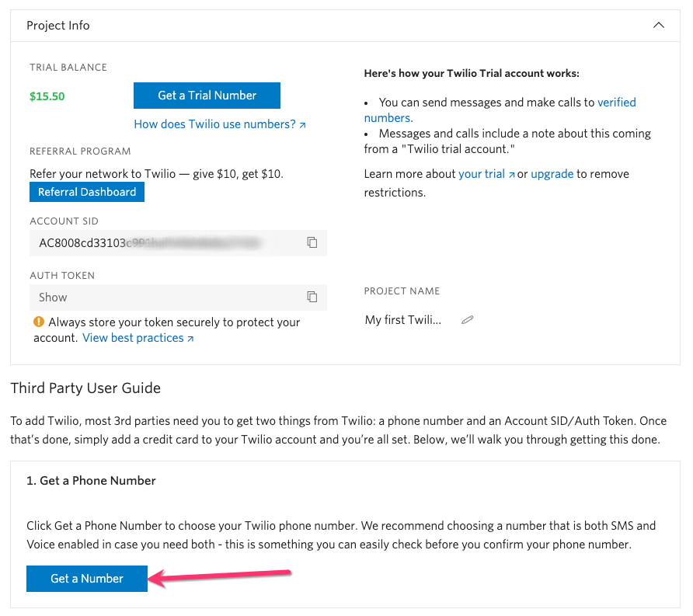Click the $15.50 trial balance amount
Viewport: 693px width, 616px height.
click(x=47, y=96)
